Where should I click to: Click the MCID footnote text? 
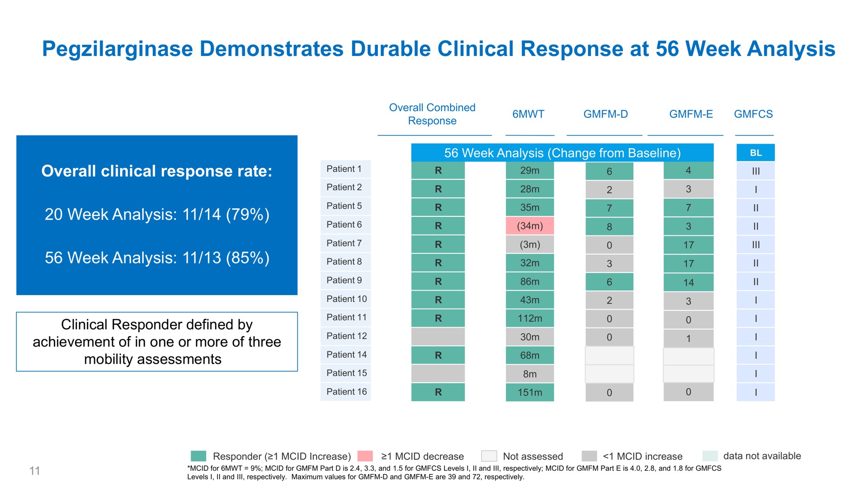[454, 473]
